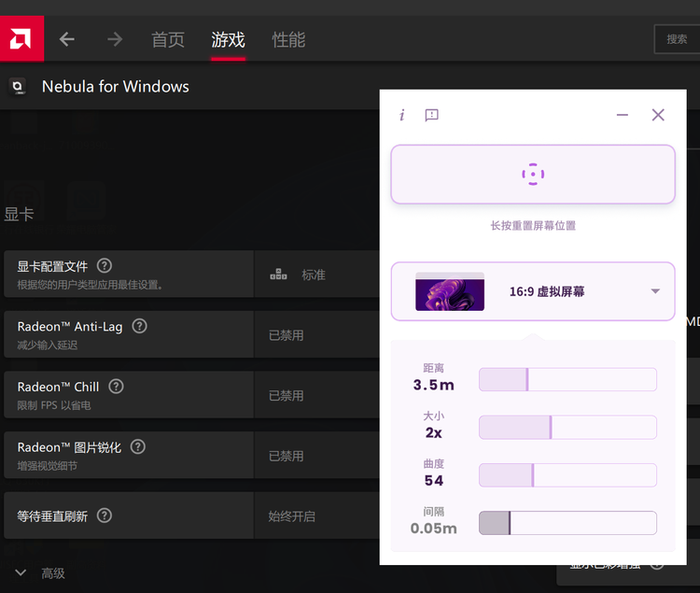
Task: Click the 0.05m spacing value
Action: [433, 529]
